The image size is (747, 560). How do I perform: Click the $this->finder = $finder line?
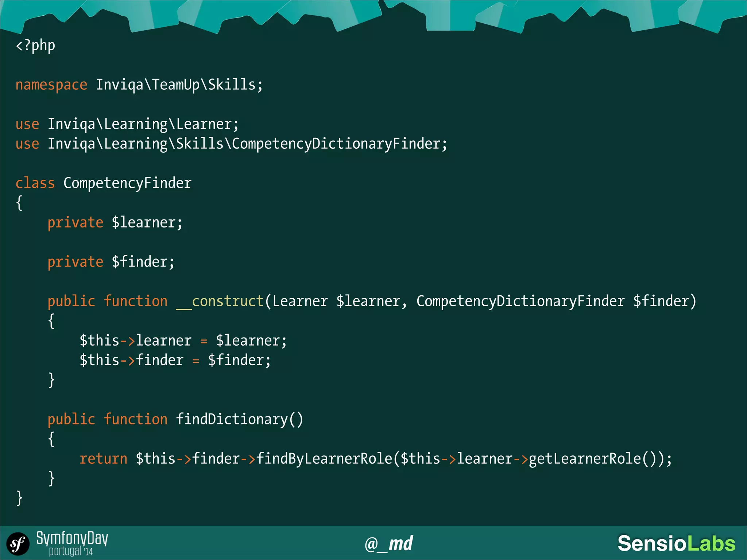pos(175,361)
